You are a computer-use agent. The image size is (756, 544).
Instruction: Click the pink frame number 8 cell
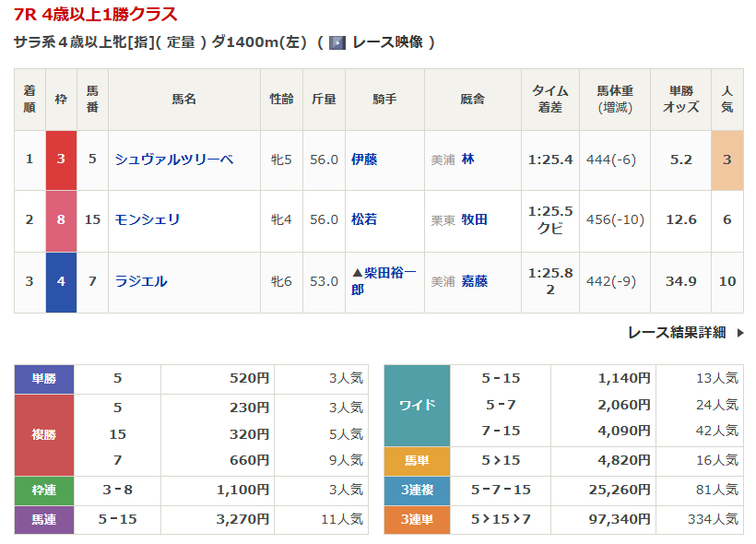pyautogui.click(x=61, y=219)
